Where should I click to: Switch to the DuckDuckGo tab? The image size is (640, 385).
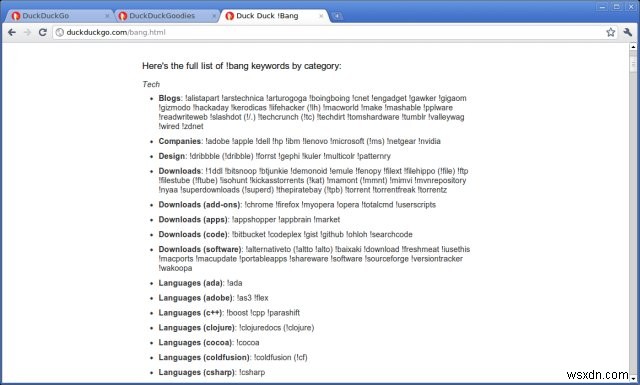(60, 16)
